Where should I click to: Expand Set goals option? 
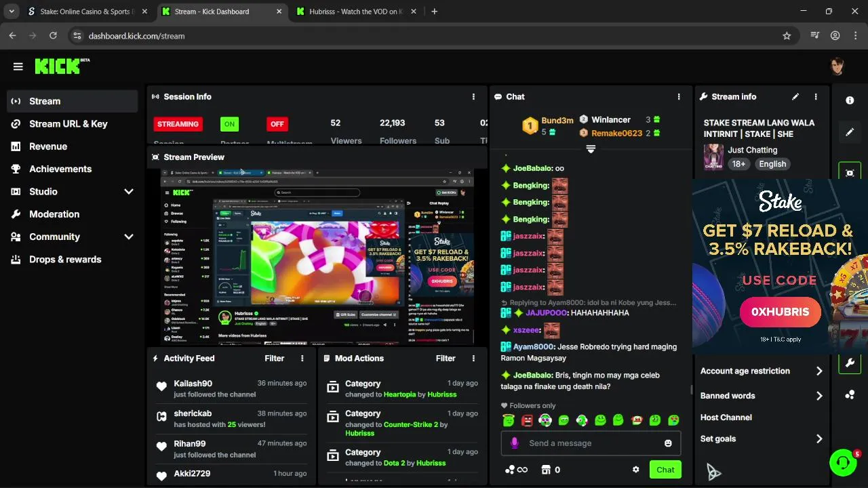(x=761, y=439)
